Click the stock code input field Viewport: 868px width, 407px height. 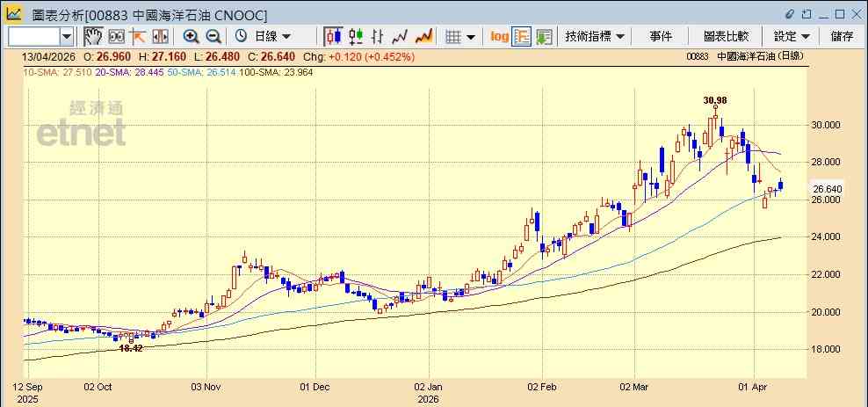pyautogui.click(x=34, y=37)
